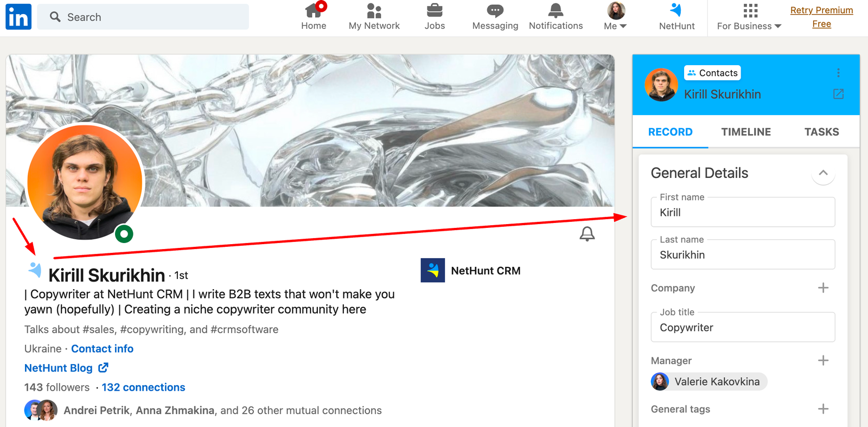The height and width of the screenshot is (427, 868).
Task: Open the three-dot menu in NetHunt panel
Action: [x=838, y=73]
